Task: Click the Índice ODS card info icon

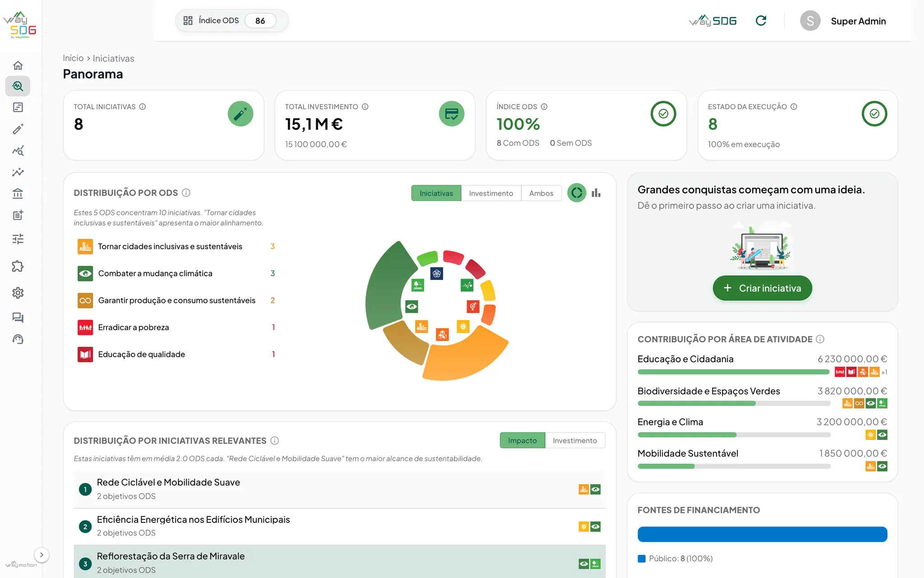Action: coord(544,107)
